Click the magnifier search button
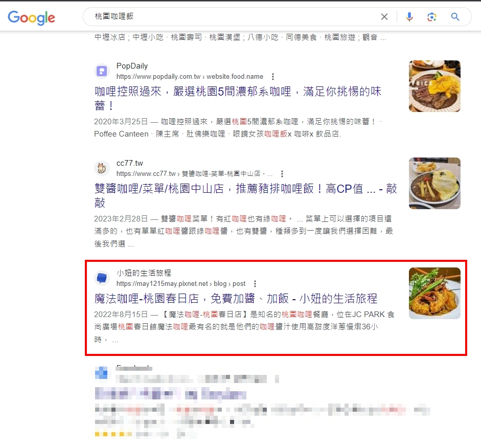The image size is (481, 448). click(455, 16)
